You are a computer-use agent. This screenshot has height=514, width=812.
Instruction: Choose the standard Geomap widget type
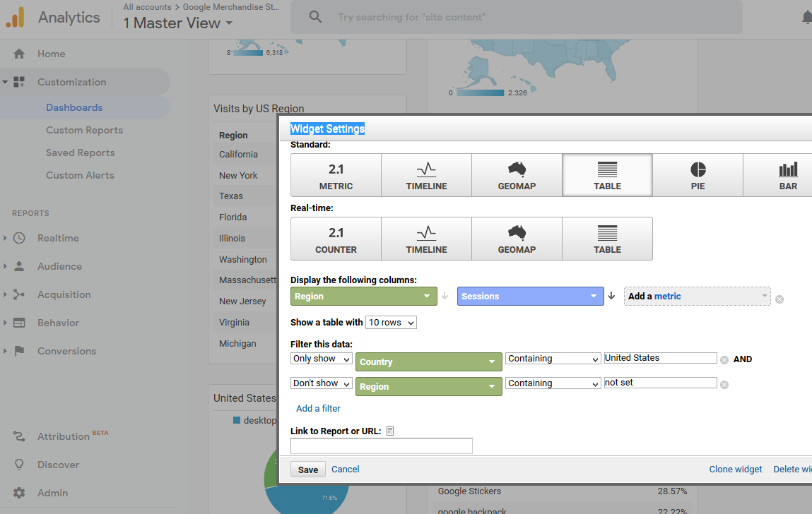coord(517,176)
